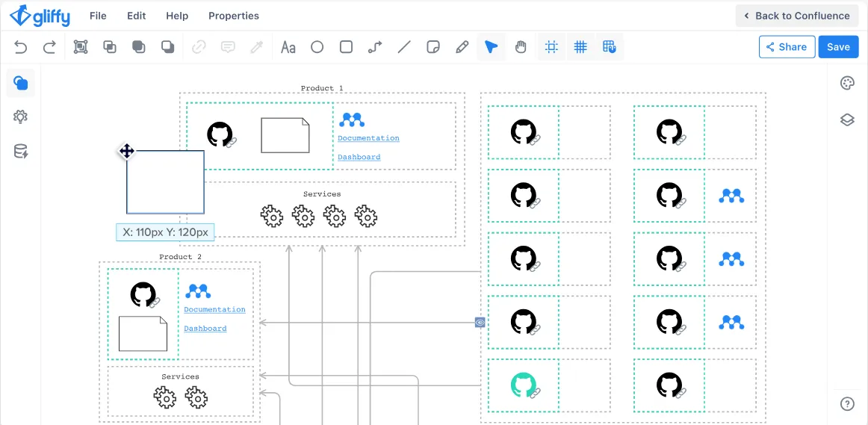Select the straight Line tool
The height and width of the screenshot is (425, 868).
click(x=404, y=47)
